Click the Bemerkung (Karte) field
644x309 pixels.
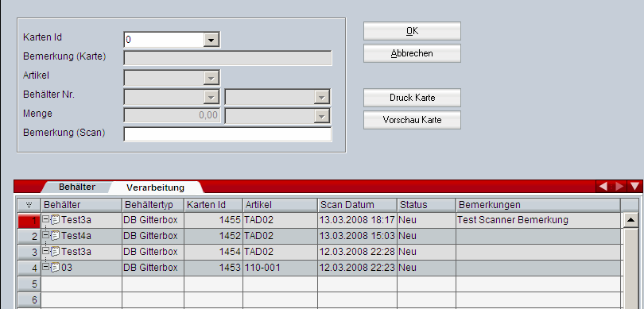click(227, 58)
